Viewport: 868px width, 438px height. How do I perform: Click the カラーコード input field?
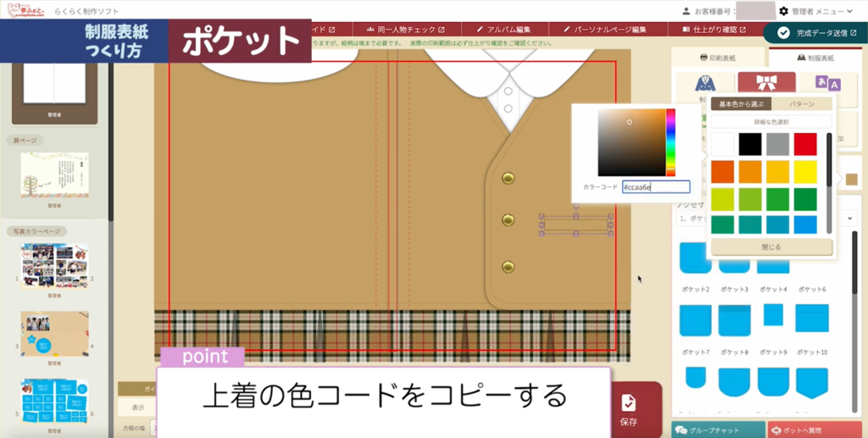(655, 187)
